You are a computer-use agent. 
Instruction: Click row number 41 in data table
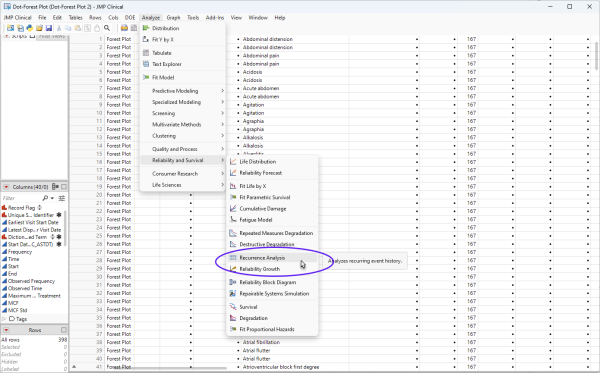(x=99, y=367)
